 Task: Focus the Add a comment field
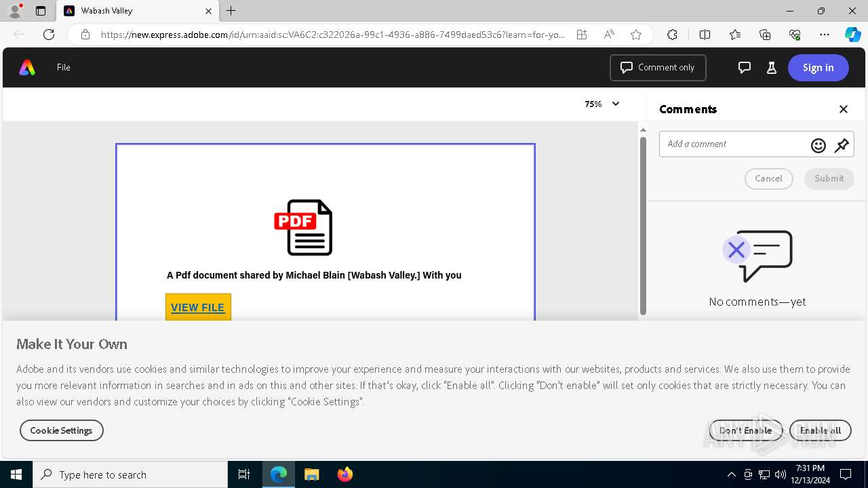(x=734, y=144)
